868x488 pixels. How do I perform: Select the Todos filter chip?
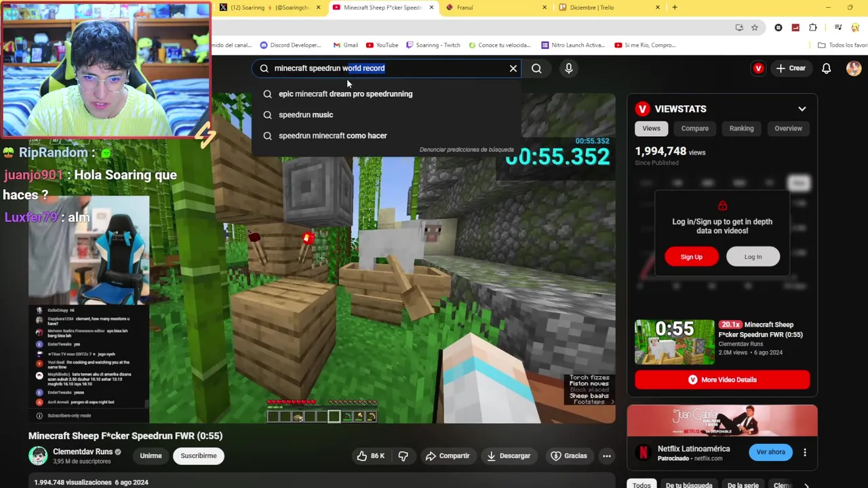coord(642,485)
